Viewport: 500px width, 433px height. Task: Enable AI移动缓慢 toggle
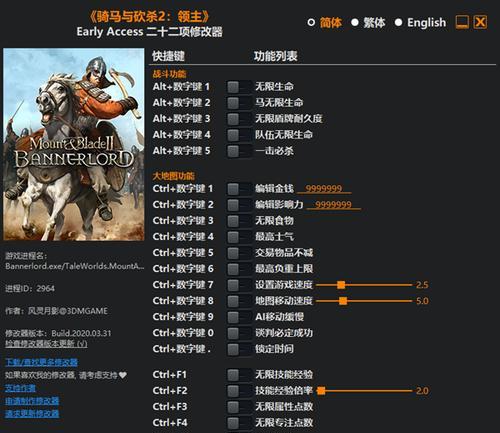tap(239, 317)
